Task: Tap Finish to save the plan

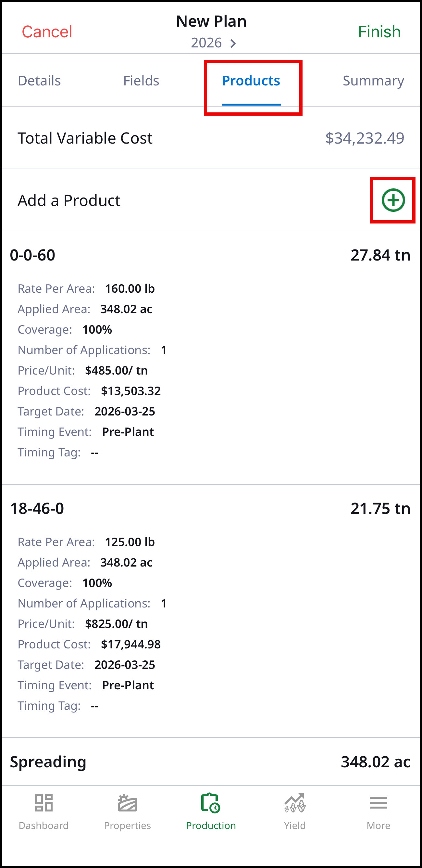Action: (379, 32)
